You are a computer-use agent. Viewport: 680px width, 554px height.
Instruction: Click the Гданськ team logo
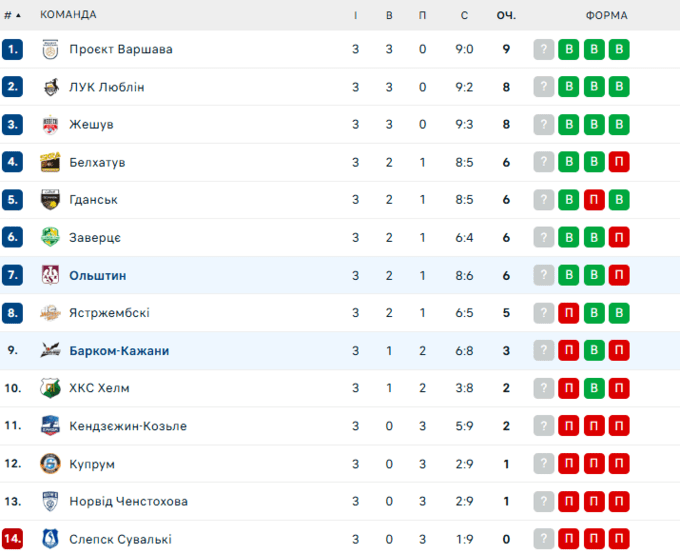[51, 200]
